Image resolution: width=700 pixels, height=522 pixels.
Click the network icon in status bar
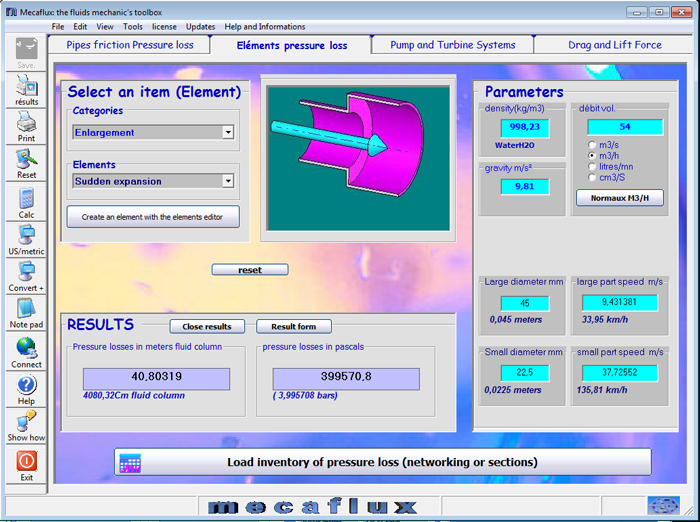663,506
